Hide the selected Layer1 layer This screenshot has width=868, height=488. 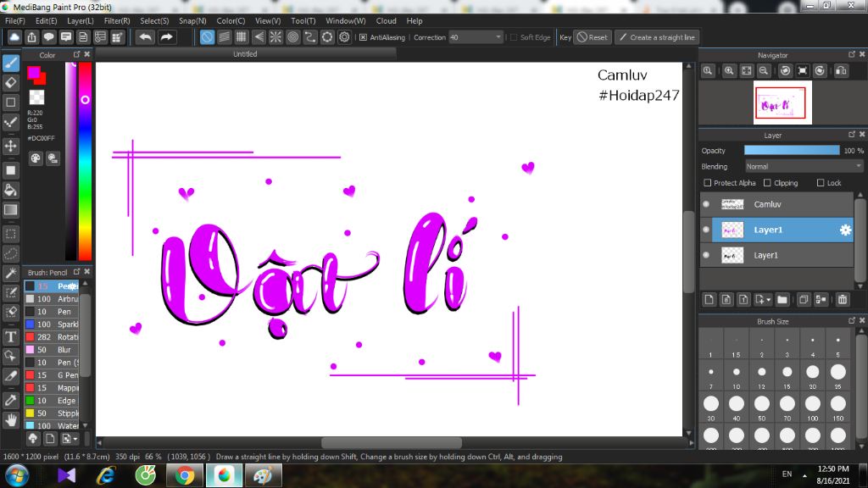pyautogui.click(x=706, y=230)
